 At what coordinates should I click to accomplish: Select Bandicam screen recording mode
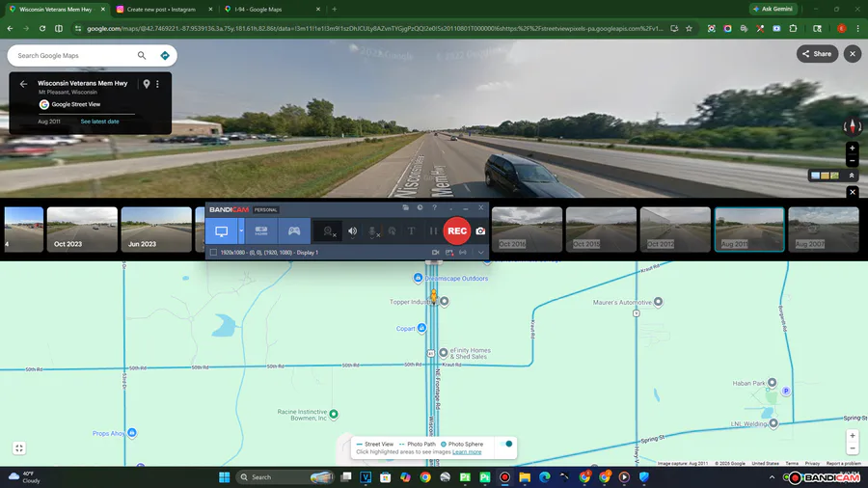pos(222,231)
